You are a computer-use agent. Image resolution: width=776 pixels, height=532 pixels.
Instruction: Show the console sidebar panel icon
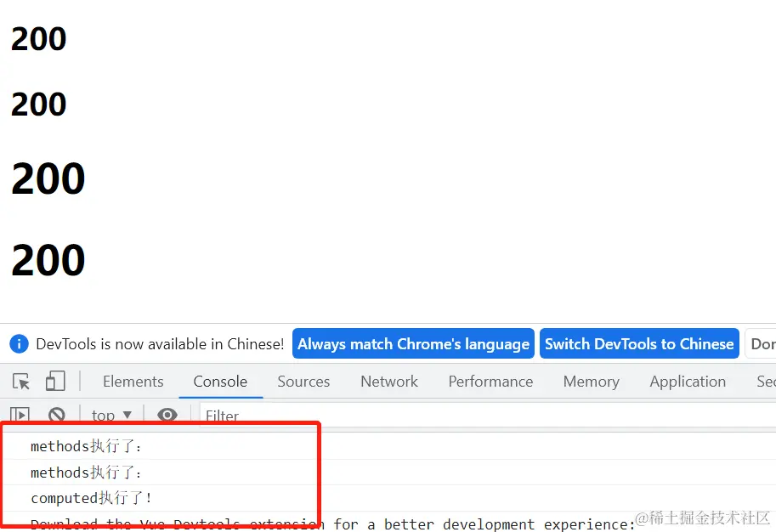[x=20, y=415]
